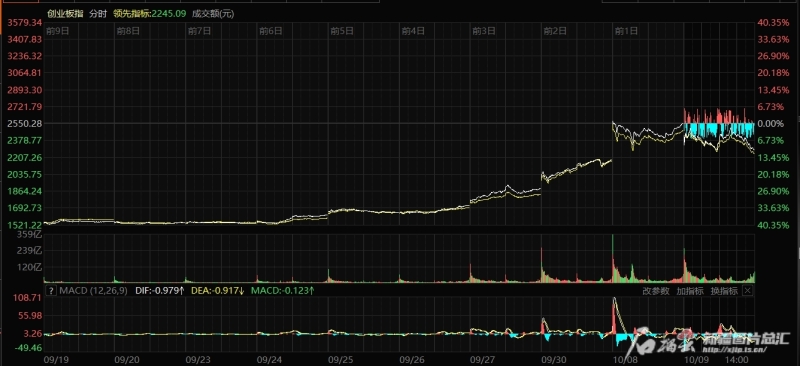Select the 前1日 day marker
The width and height of the screenshot is (800, 366).
click(x=626, y=31)
